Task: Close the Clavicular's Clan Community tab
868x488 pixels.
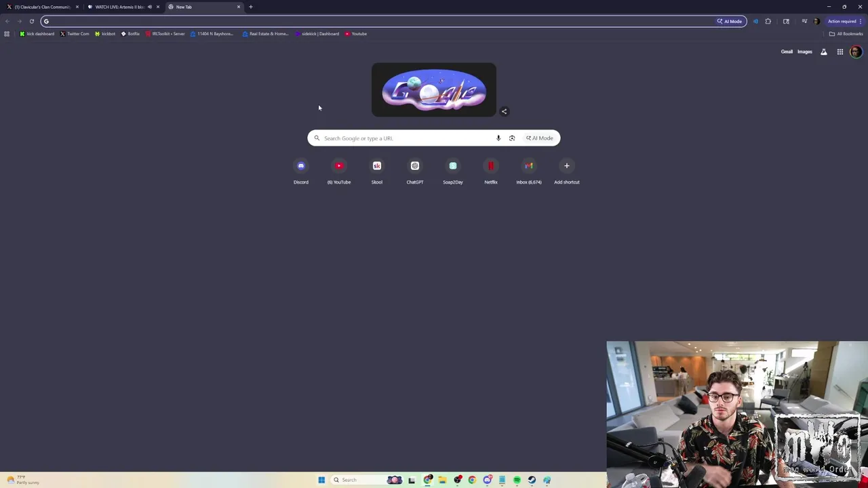Action: click(77, 7)
